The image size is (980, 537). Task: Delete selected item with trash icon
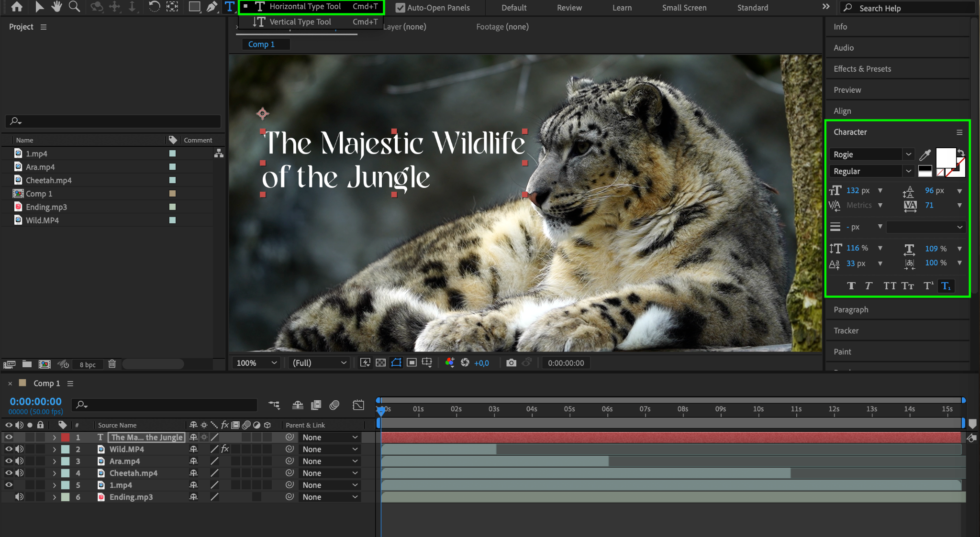click(x=112, y=364)
